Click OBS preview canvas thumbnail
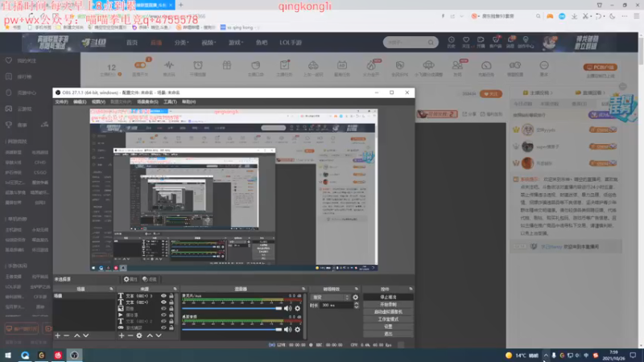This screenshot has height=362, width=644. pos(233,190)
